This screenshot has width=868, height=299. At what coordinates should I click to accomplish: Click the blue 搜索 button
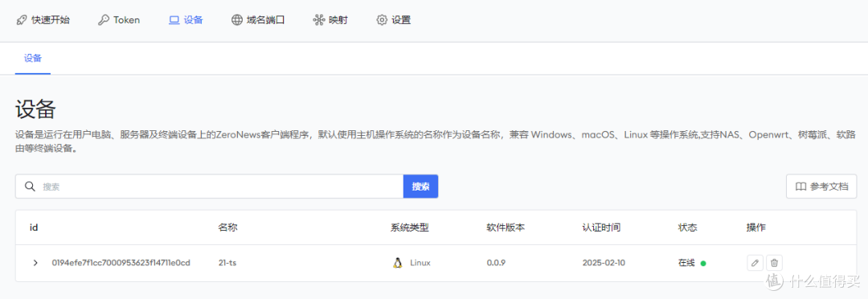point(420,186)
